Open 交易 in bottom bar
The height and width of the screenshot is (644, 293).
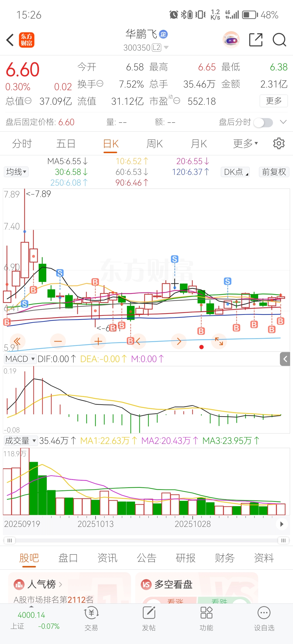91,618
